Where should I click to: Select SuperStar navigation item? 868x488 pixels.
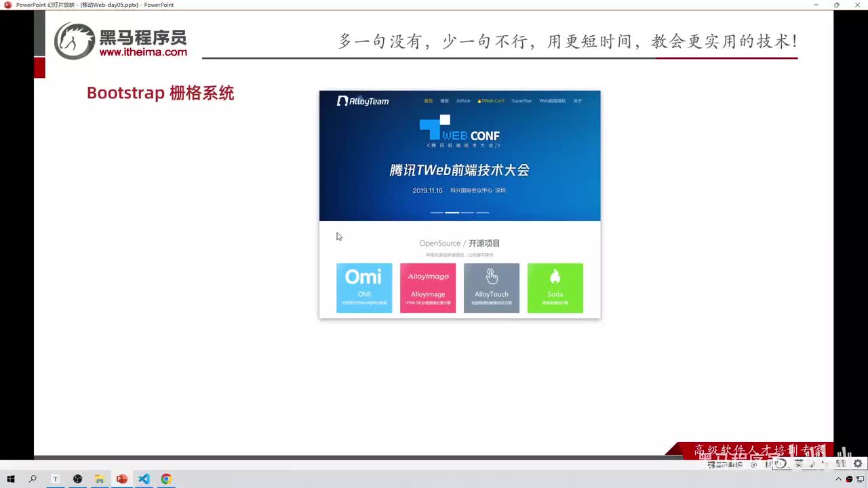tap(521, 101)
